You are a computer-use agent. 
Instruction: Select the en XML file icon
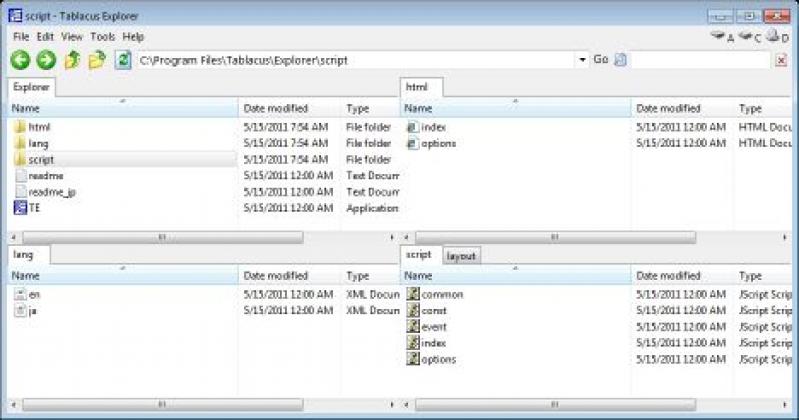point(20,294)
